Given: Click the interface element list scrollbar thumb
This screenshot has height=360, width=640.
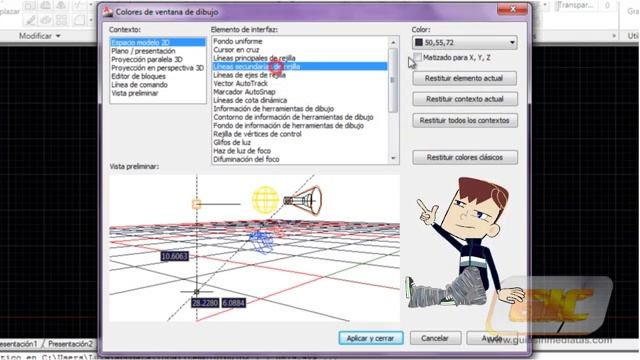Looking at the screenshot, I should tap(393, 80).
